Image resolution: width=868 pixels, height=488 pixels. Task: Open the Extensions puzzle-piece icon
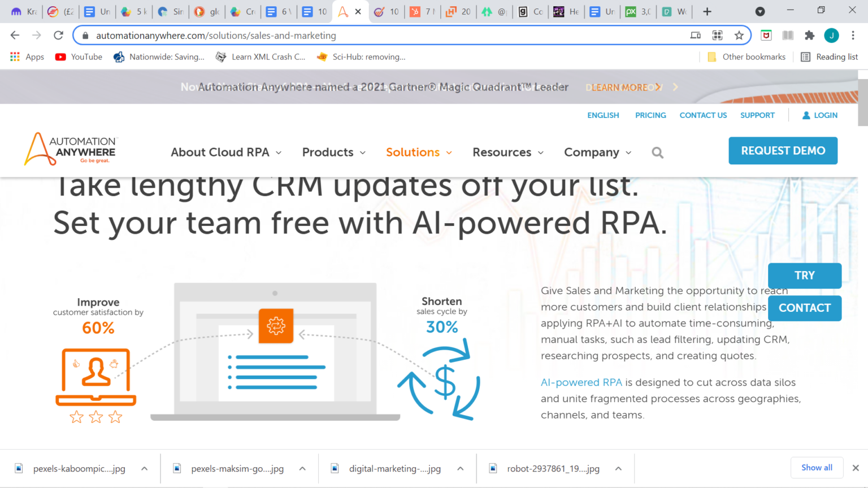809,35
